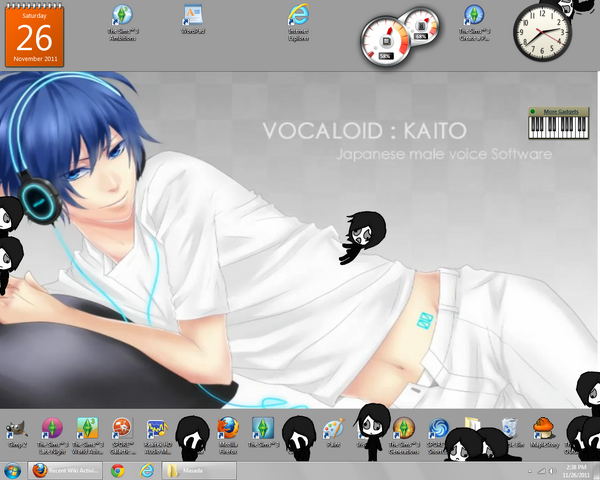The height and width of the screenshot is (480, 600).
Task: Click the piano keyboard gadget keys
Action: click(x=559, y=127)
